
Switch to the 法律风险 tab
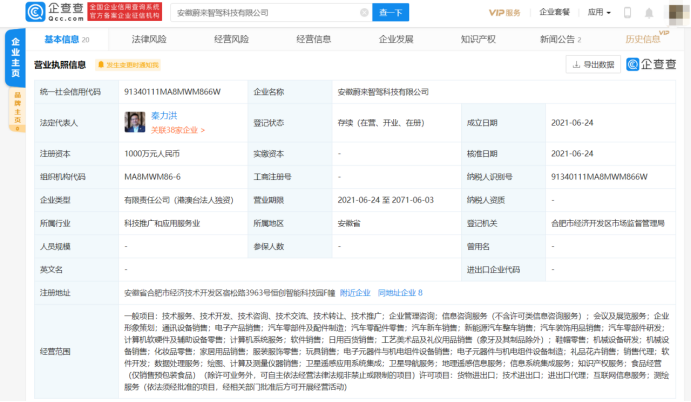coord(149,39)
